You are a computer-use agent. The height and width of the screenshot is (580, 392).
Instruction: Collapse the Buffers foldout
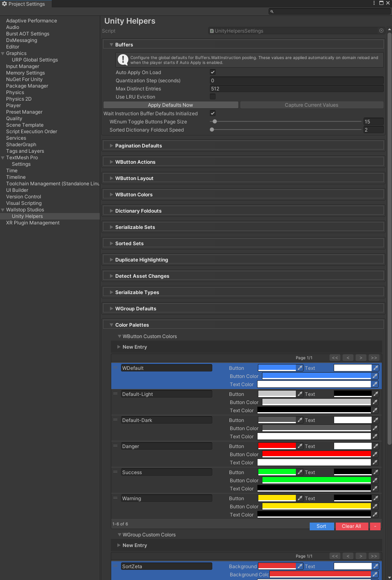point(111,44)
